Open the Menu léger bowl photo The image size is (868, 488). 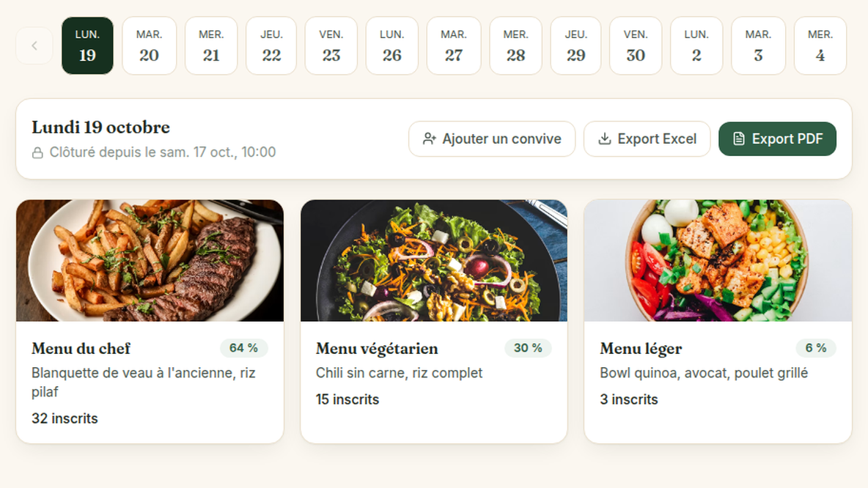click(718, 261)
